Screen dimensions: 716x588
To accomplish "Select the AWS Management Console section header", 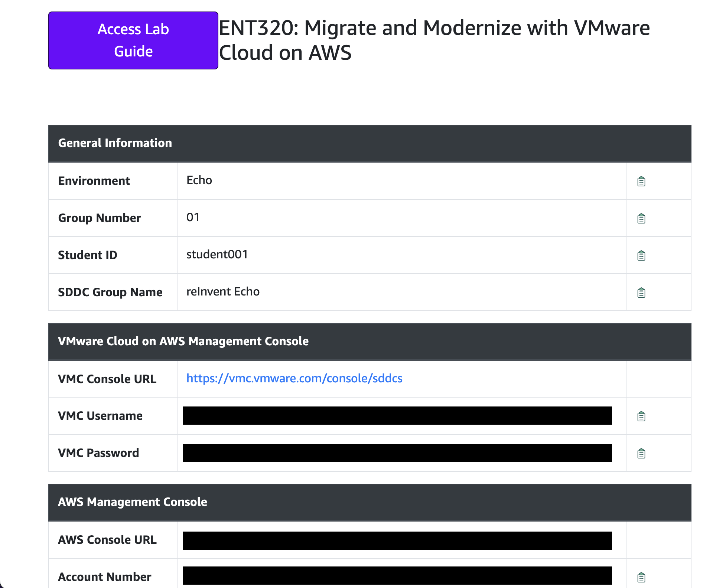I will click(133, 502).
